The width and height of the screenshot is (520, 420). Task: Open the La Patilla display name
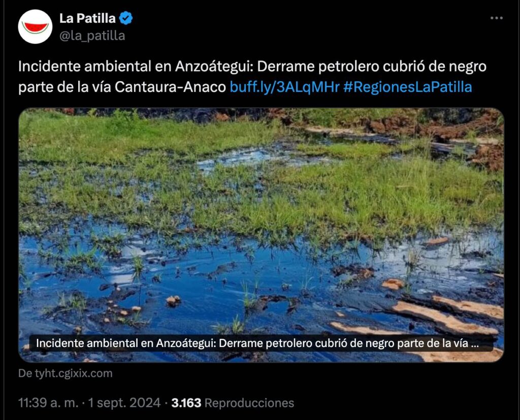87,18
